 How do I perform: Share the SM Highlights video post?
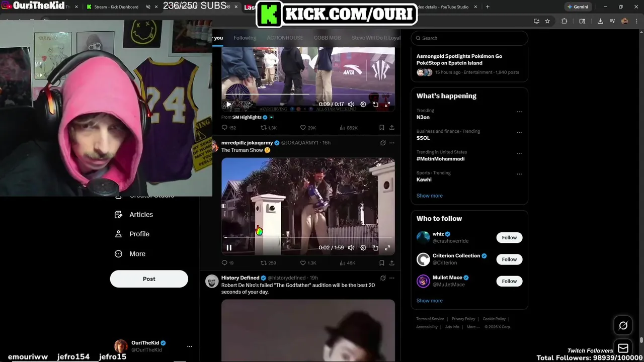[x=391, y=128]
